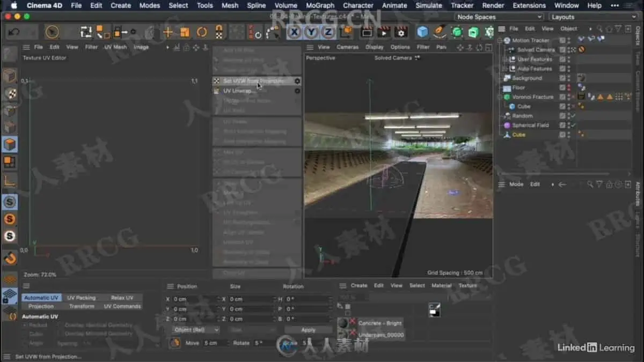Click the Position X input field
644x362 pixels.
[x=195, y=299]
